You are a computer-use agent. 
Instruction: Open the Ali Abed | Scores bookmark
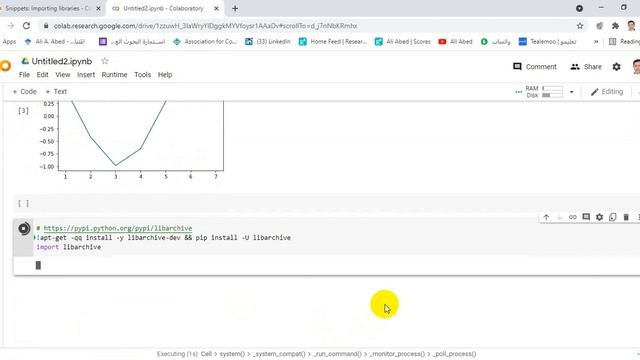click(x=402, y=42)
